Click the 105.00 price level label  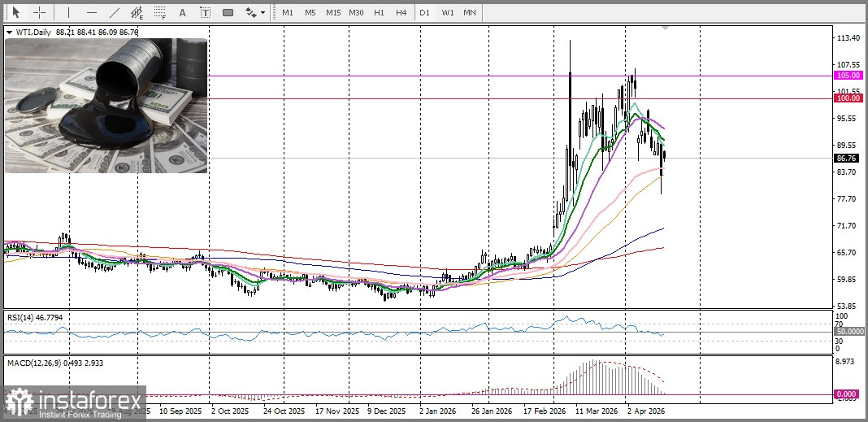pyautogui.click(x=848, y=75)
